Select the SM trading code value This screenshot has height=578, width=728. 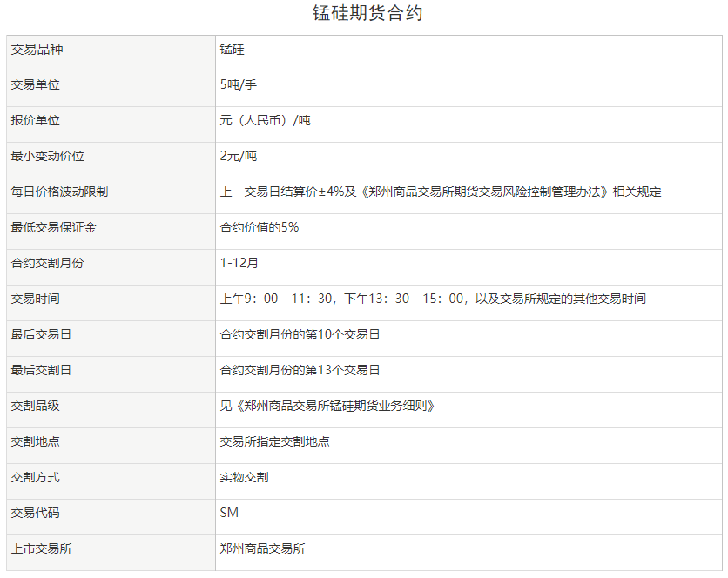tap(230, 514)
